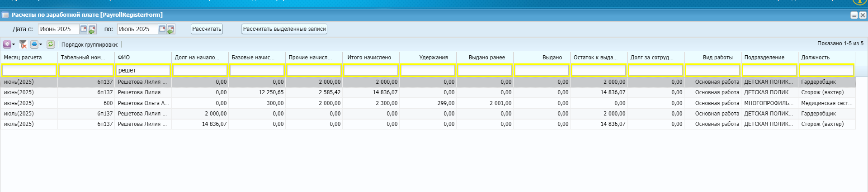Focus filter field under Удержания
Viewport: 868px width, 192px height.
coord(428,70)
